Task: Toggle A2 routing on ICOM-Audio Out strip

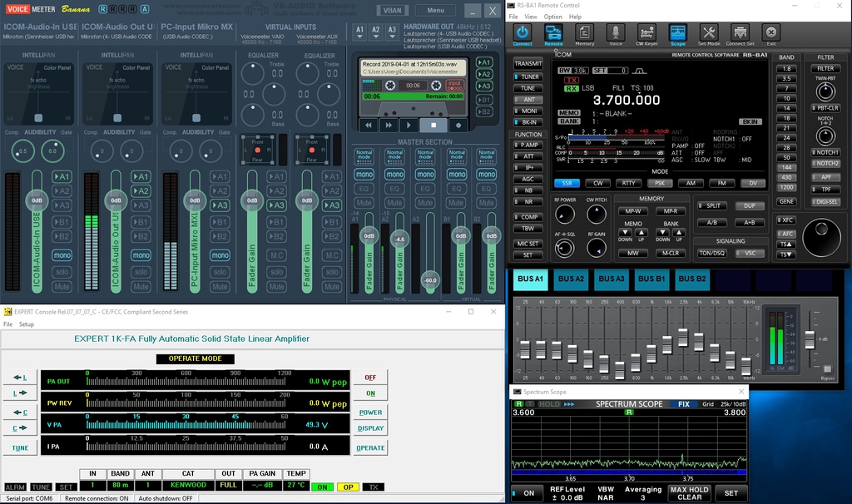Action: point(141,191)
